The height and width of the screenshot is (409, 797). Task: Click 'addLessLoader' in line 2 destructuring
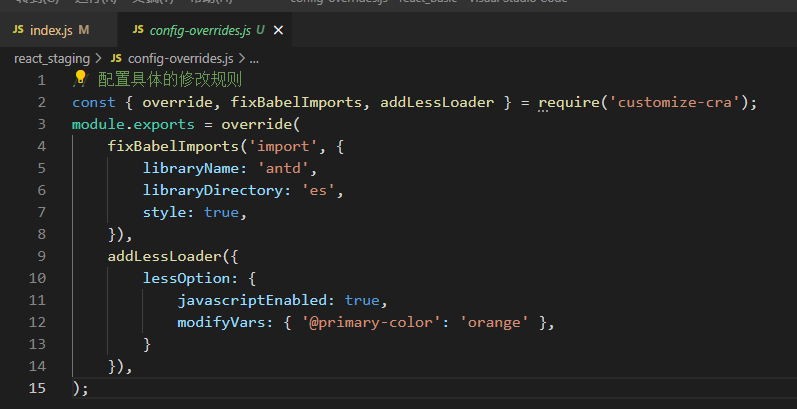click(437, 102)
